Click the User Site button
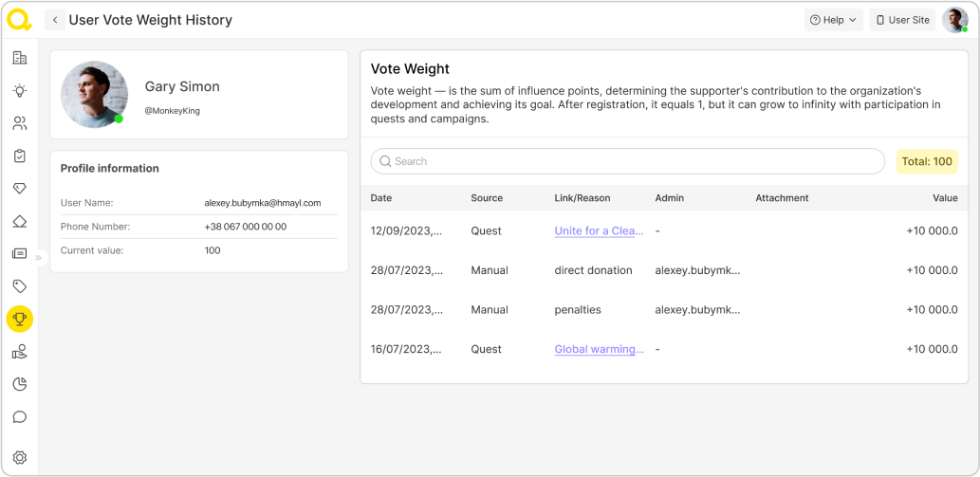Viewport: 980px width, 477px height. [902, 20]
